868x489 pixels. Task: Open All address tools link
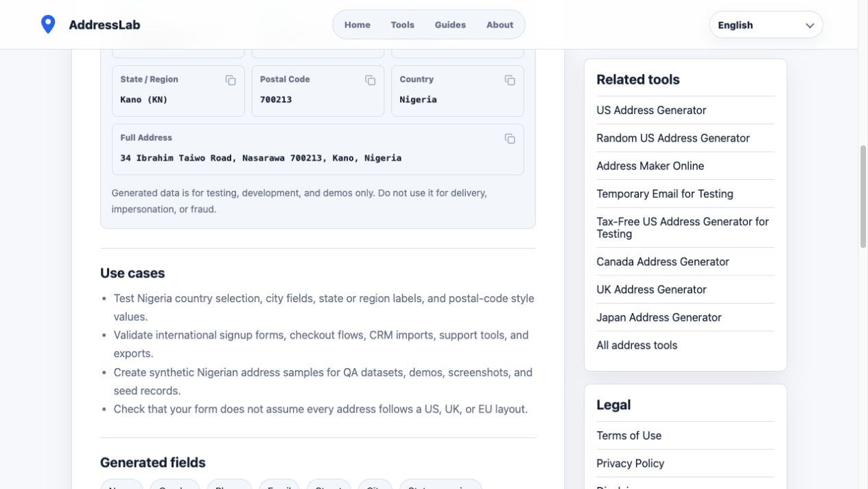(x=637, y=345)
